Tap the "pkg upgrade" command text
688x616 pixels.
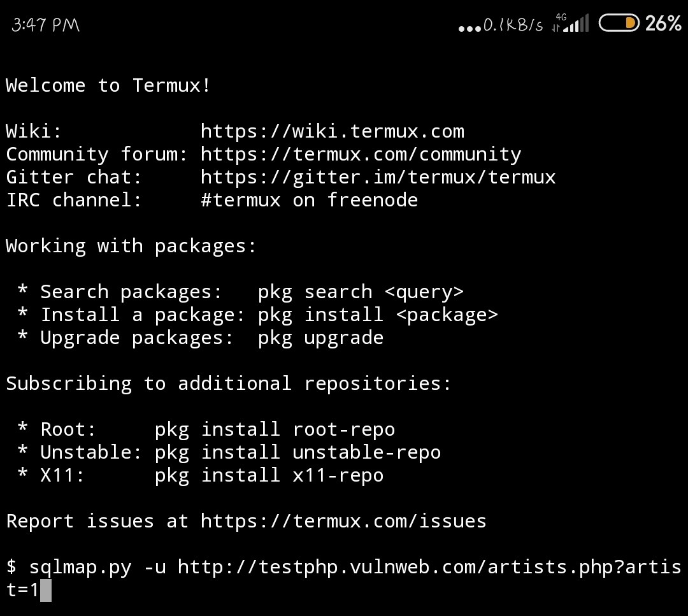point(320,338)
